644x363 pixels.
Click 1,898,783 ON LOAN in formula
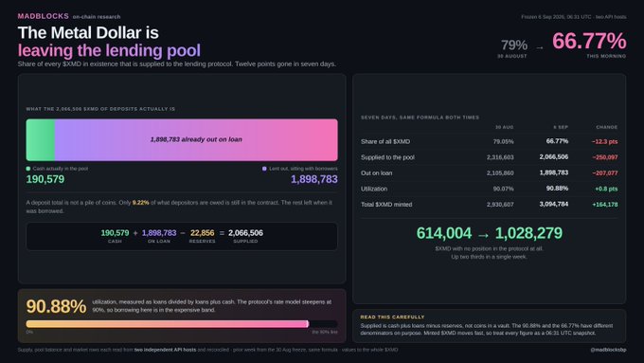pyautogui.click(x=159, y=236)
